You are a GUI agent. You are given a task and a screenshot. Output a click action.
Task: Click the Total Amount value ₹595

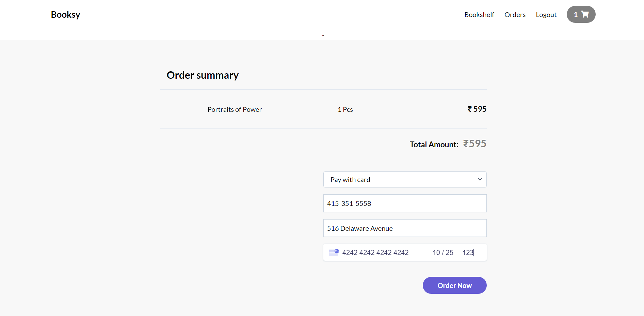(x=474, y=144)
